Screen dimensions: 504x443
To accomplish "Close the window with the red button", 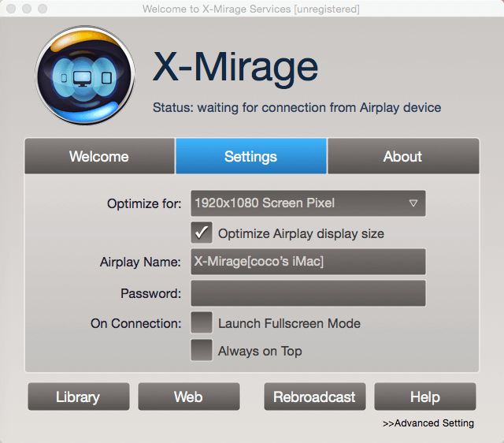I will (x=10, y=9).
